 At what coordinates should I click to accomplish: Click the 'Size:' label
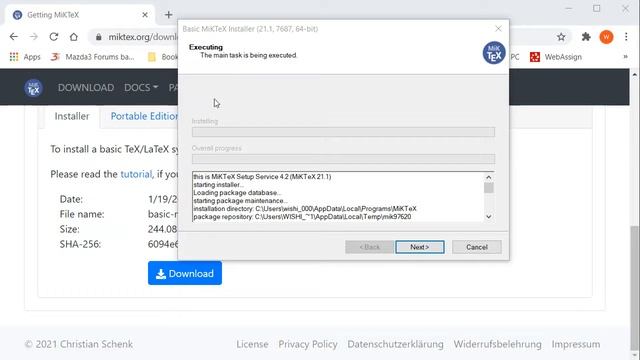pyautogui.click(x=69, y=229)
